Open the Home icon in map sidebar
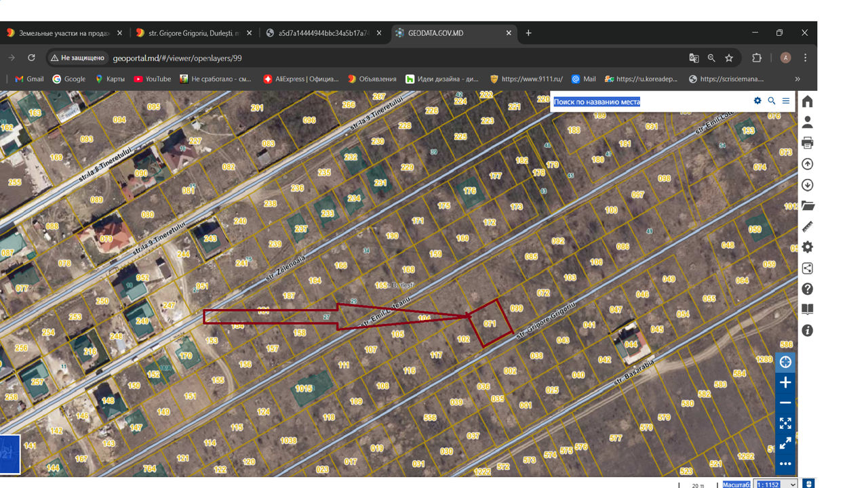This screenshot has height=488, width=868. click(x=807, y=102)
